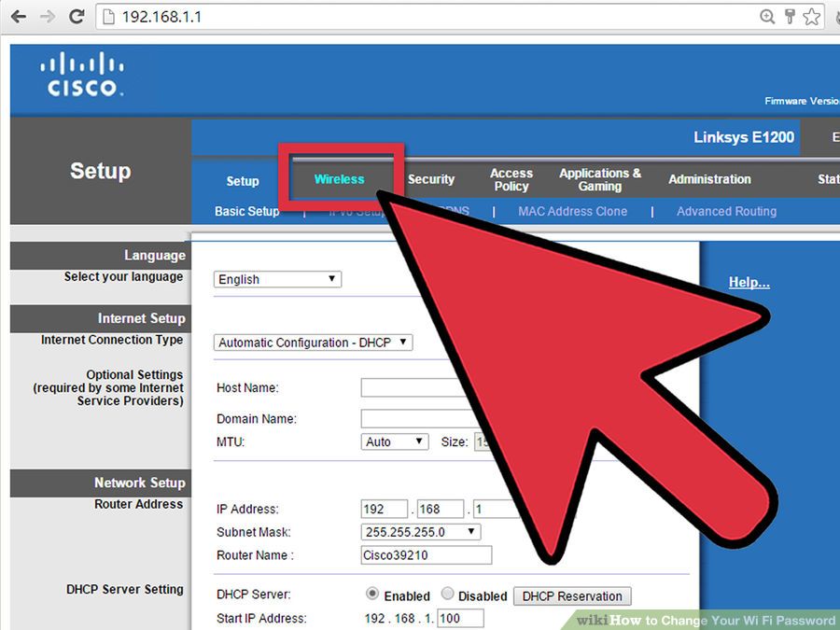Click the saved password key icon
840x630 pixels.
[790, 17]
